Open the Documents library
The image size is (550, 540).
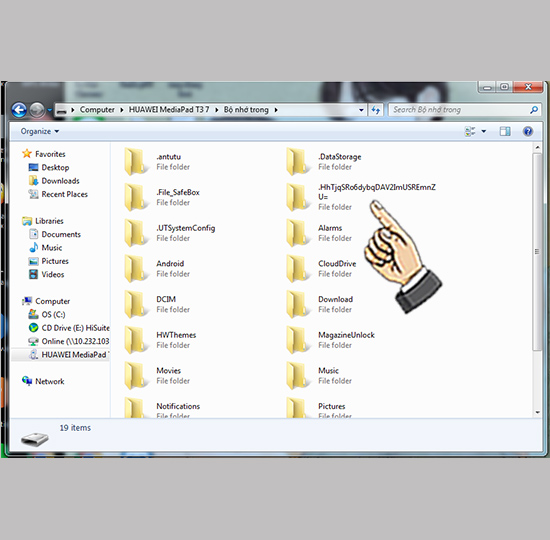pos(55,234)
